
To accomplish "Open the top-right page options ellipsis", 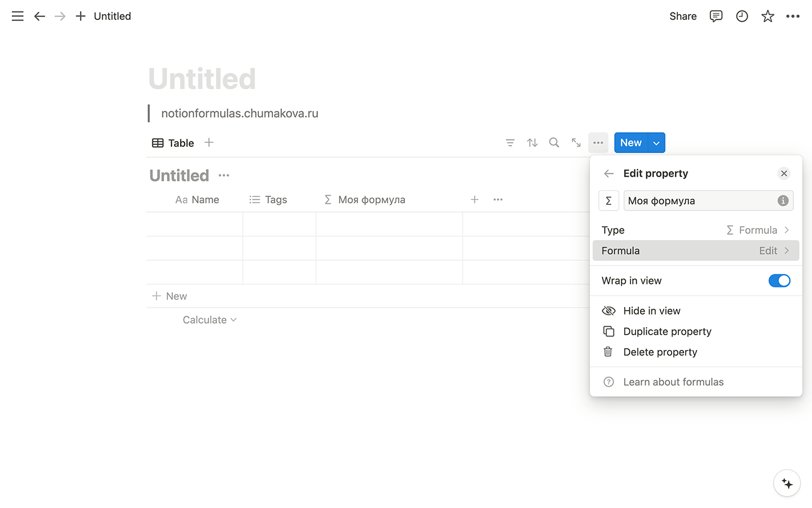I will pyautogui.click(x=793, y=16).
